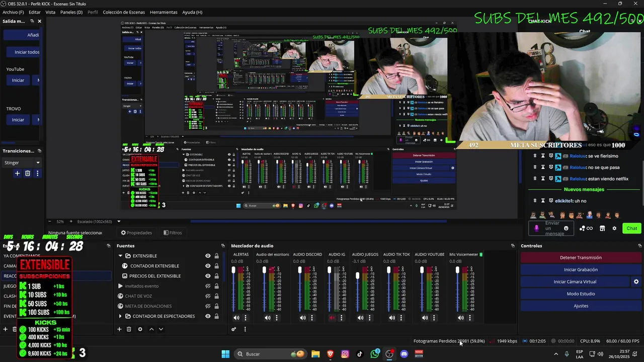This screenshot has height=362, width=644.
Task: Open advanced audio properties gears icon
Action: (234, 329)
